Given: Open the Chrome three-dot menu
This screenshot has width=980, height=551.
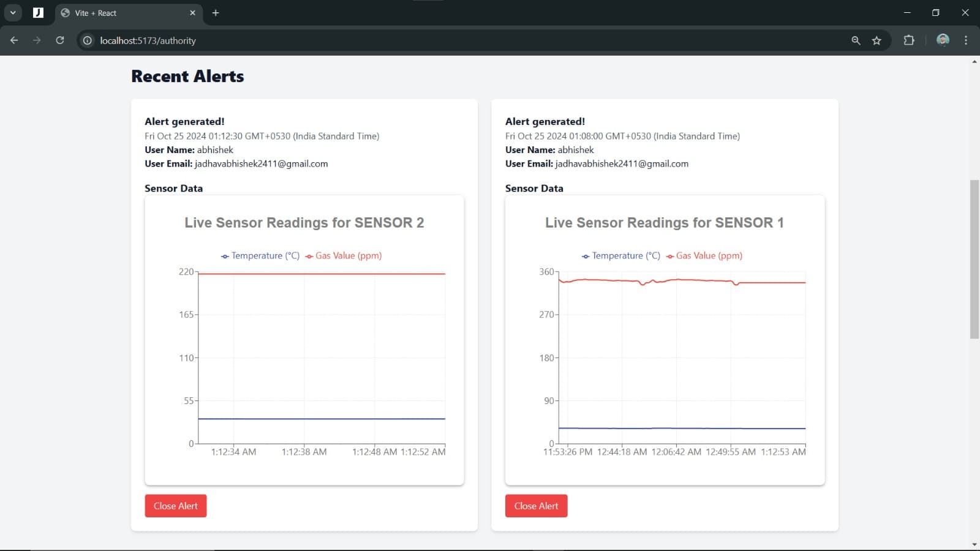Looking at the screenshot, I should coord(966,40).
